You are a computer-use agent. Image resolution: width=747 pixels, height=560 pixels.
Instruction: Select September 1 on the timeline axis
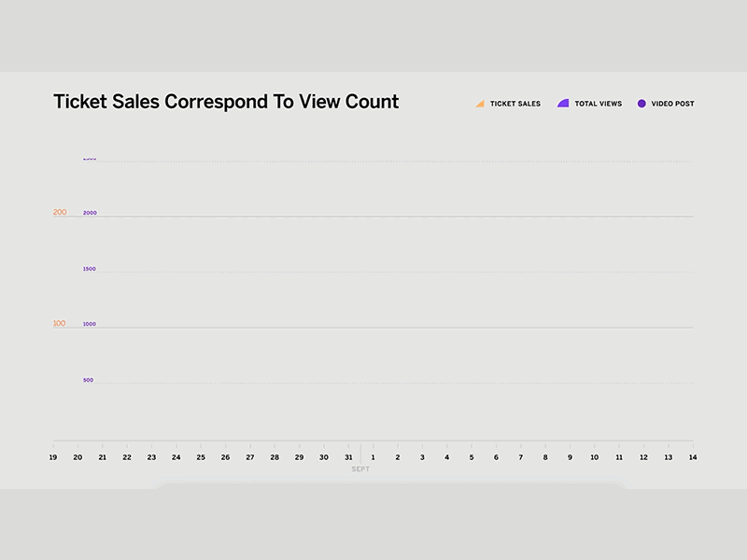373,457
